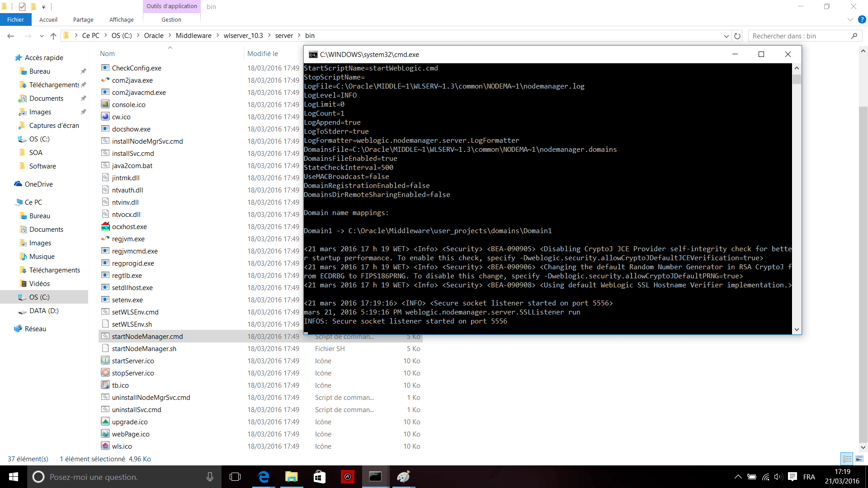Click the Cortana microphone icon
Image resolution: width=868 pixels, height=488 pixels.
coord(210,477)
